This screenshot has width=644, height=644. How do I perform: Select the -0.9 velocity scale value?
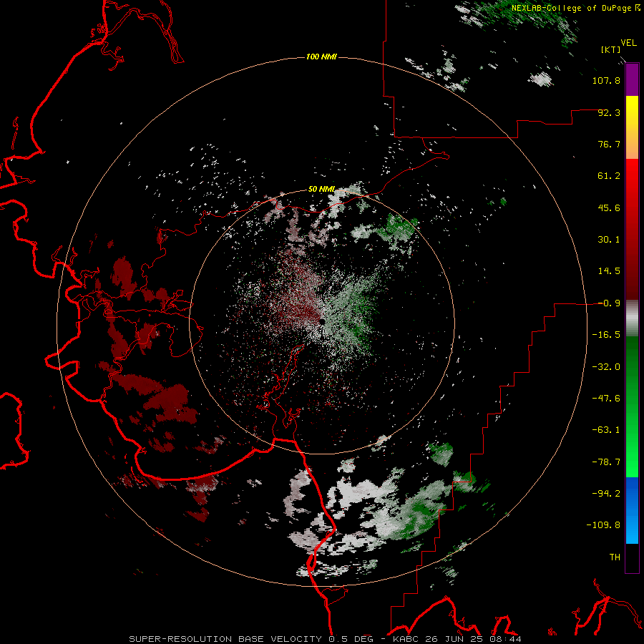point(609,303)
